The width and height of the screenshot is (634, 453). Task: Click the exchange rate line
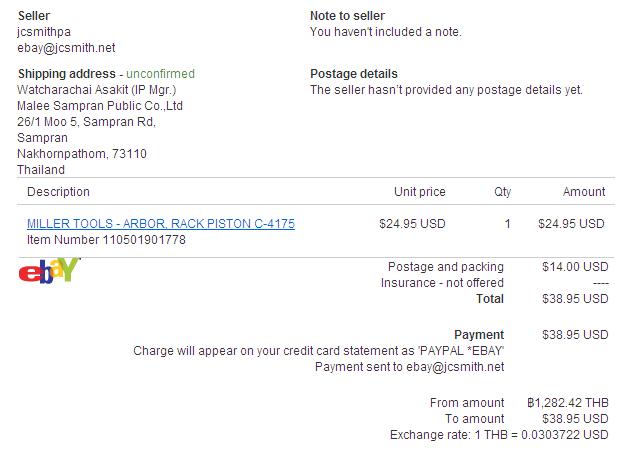[499, 435]
